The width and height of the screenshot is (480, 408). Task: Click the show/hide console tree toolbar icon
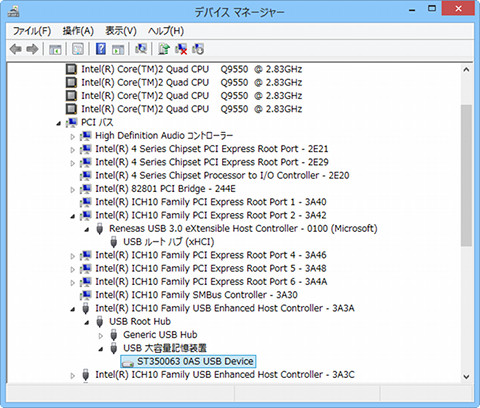[55, 49]
